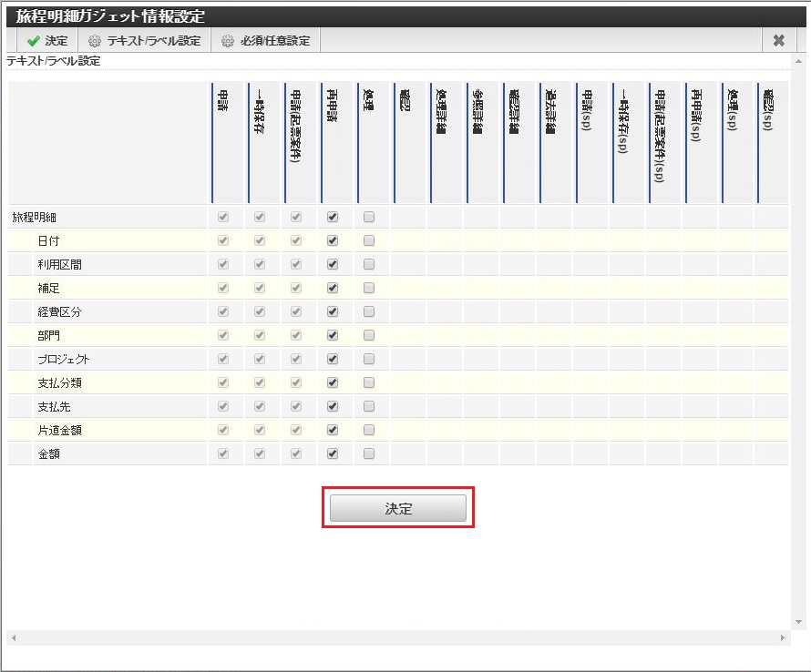Check the 処理 checkbox in the プロジェクト row
811x672 pixels.
[369, 360]
